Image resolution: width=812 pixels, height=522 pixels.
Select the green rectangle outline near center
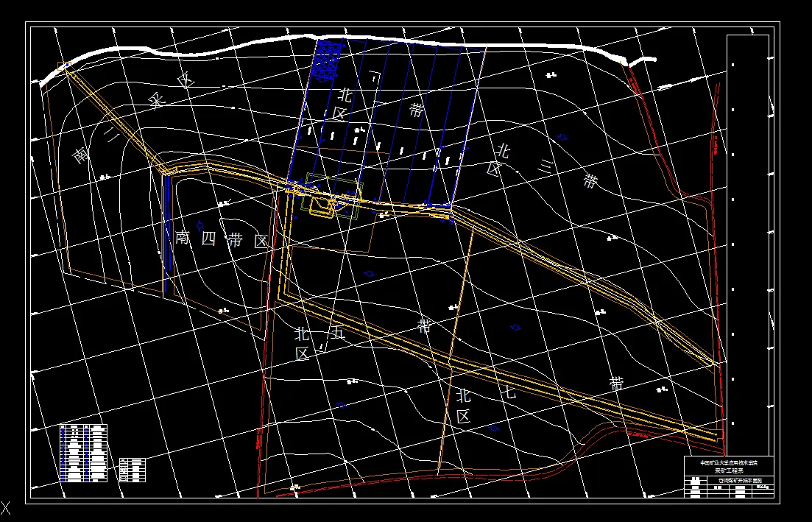click(331, 197)
